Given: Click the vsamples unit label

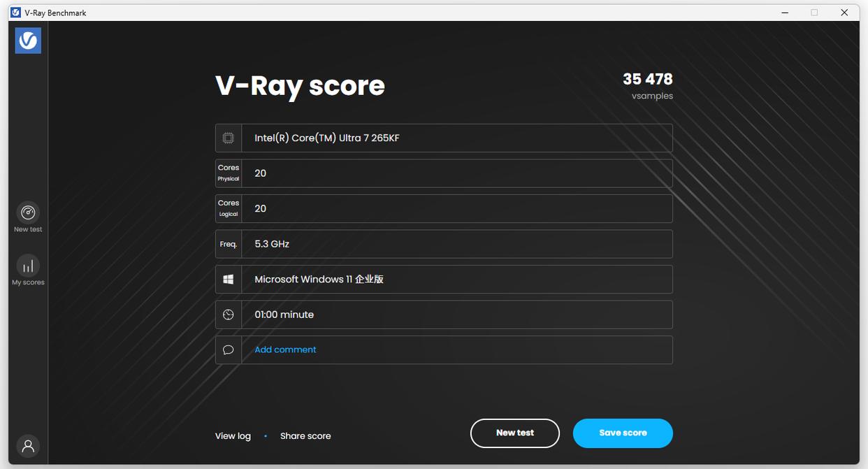Looking at the screenshot, I should [x=652, y=96].
